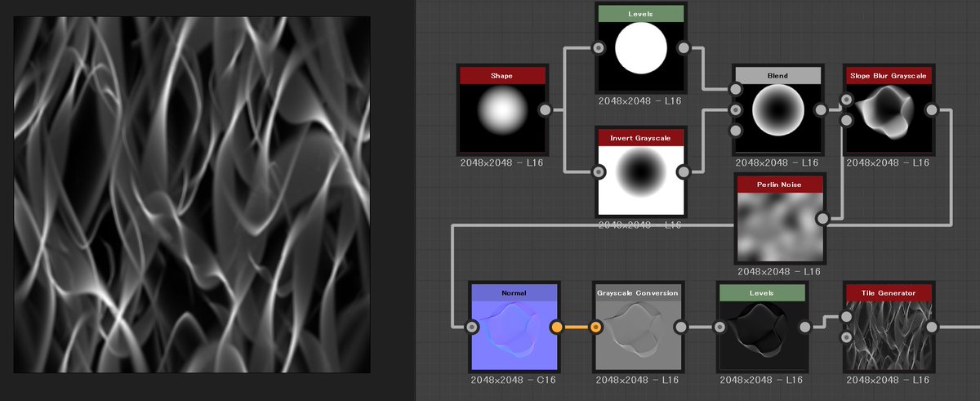Click the "2048x2048 - L16" label under Grayscale Conversion
The height and width of the screenshot is (401, 980).
point(637,380)
